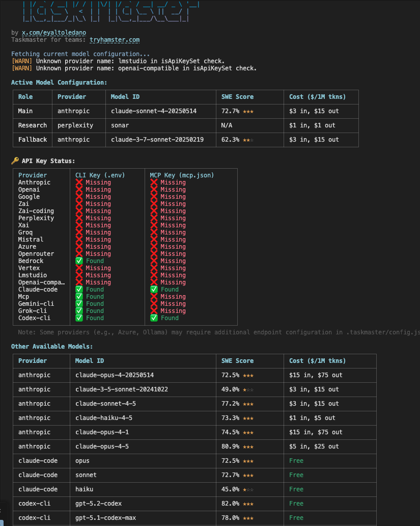This screenshot has width=420, height=526.
Task: Click the 'Openrouter' provider row label
Action: point(36,254)
